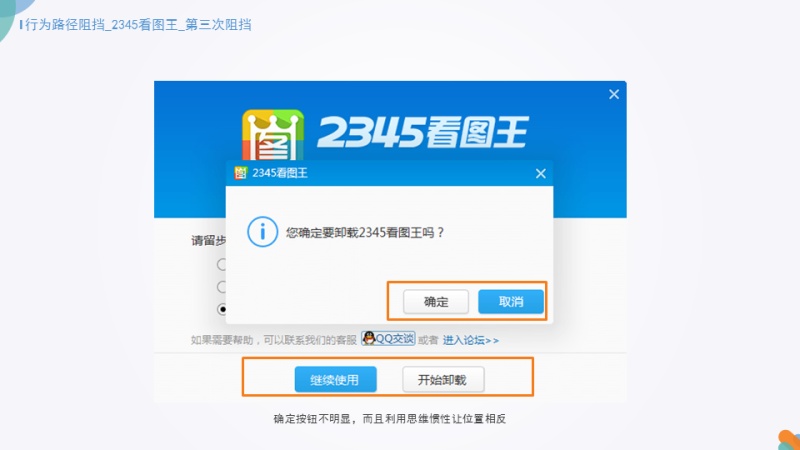Image resolution: width=800 pixels, height=450 pixels.
Task: Click the small app icon in dialog title bar
Action: tap(240, 173)
